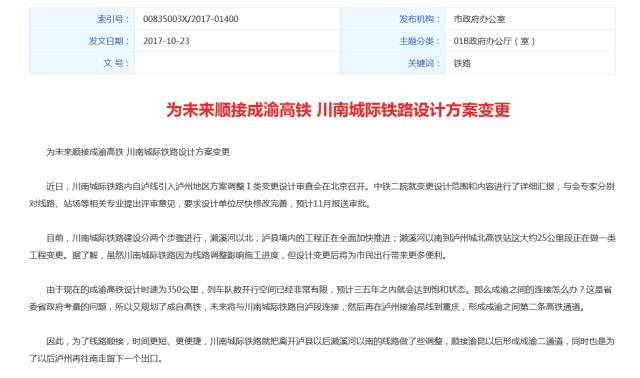Click text 预计11月报送审批

click(332, 203)
